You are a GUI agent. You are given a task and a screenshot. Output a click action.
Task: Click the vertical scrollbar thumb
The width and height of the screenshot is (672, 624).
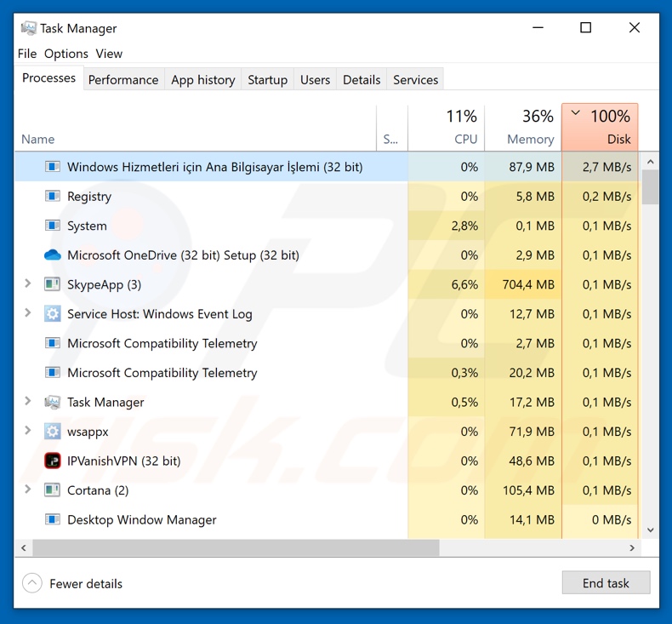point(650,187)
